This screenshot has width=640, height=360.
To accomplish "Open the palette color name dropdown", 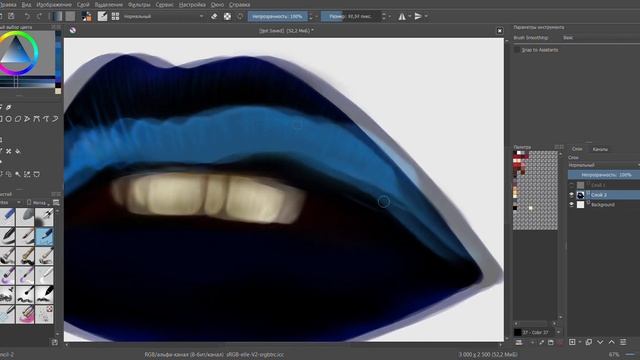I will tap(558, 332).
